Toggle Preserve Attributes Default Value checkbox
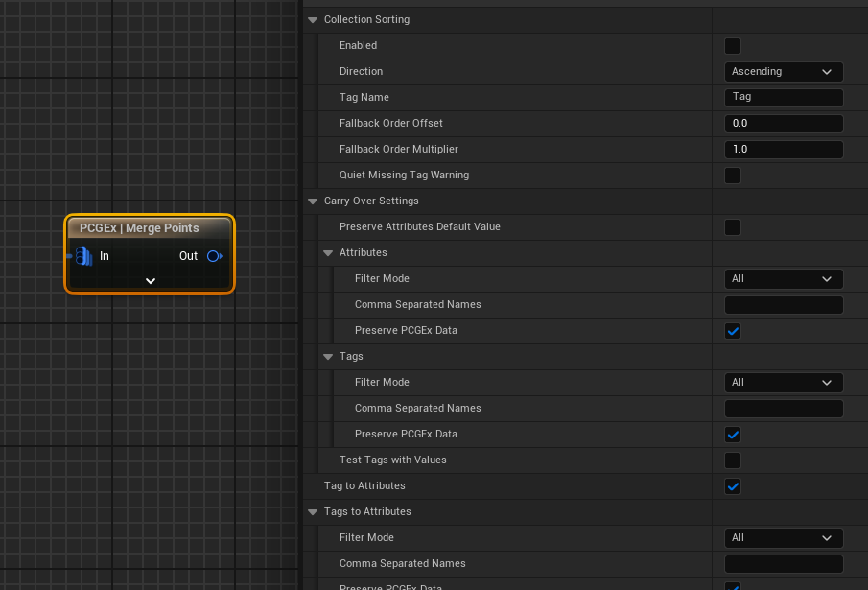This screenshot has width=868, height=590. [x=733, y=227]
